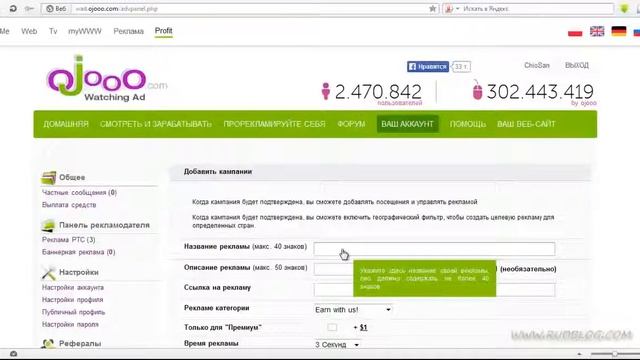640x360 pixels.
Task: Click the Ojooo Watching Ad logo
Action: point(106,78)
